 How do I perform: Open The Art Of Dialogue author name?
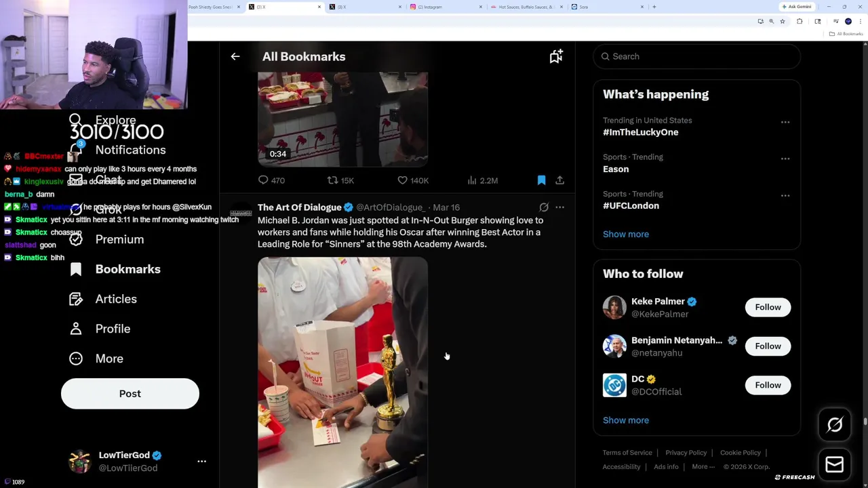click(300, 207)
